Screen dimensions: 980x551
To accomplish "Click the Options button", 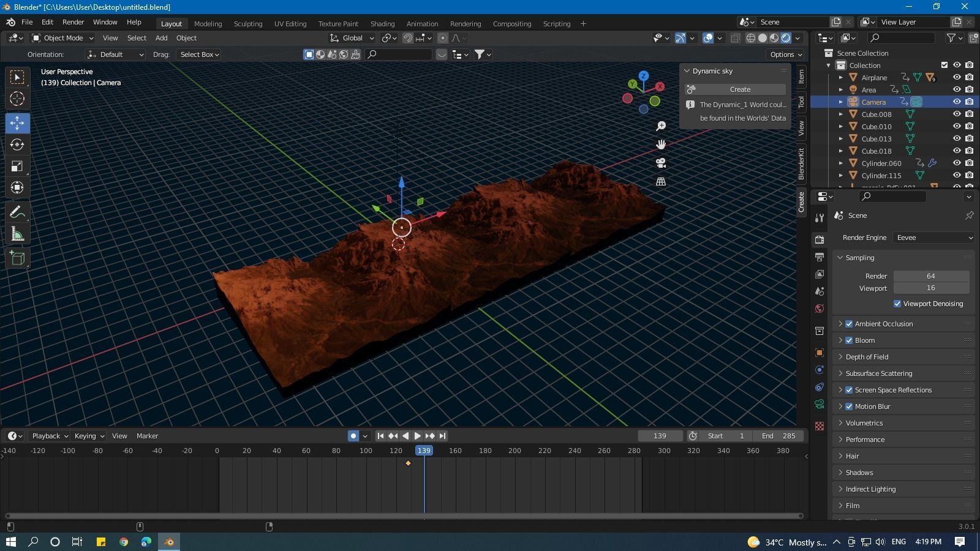I will 786,54.
